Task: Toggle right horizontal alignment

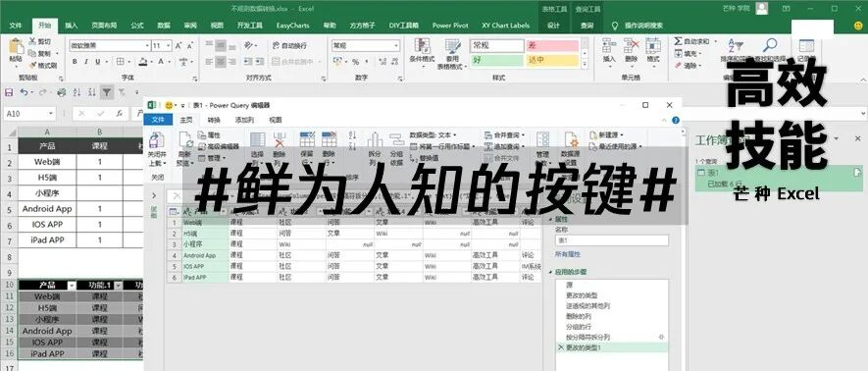Action: tap(231, 62)
